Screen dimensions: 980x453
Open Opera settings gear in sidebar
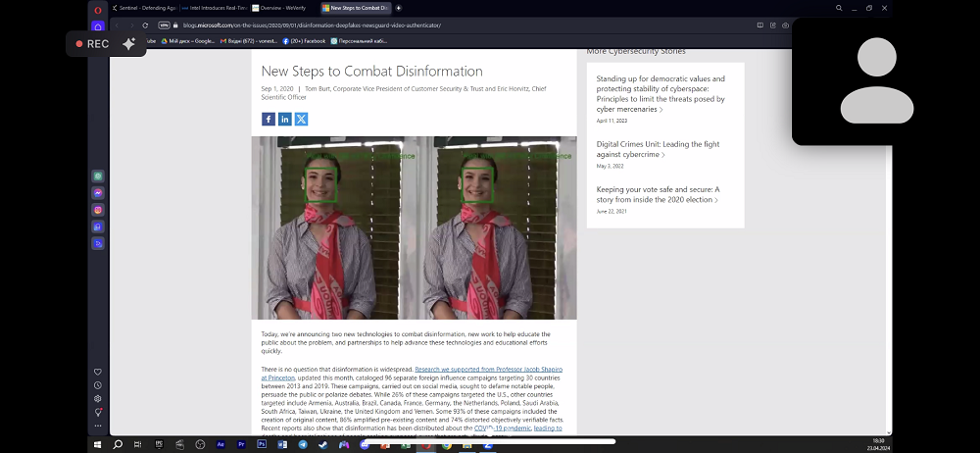pyautogui.click(x=98, y=399)
